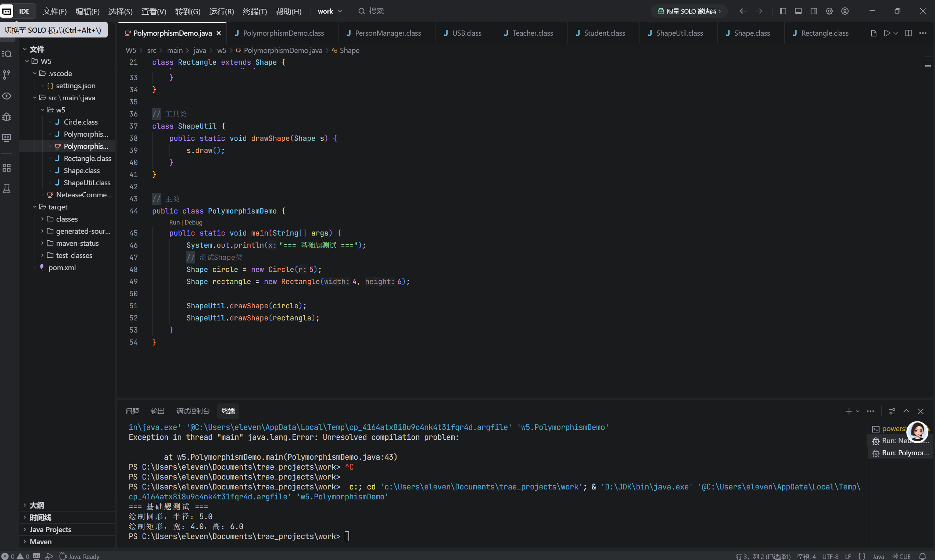Open the debug bug icon in sidebar

point(7,117)
